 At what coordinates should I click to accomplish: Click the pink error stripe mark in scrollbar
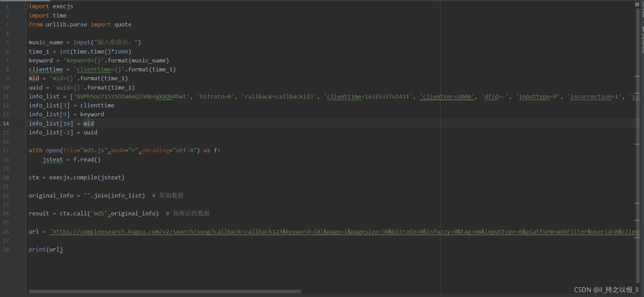(x=637, y=76)
